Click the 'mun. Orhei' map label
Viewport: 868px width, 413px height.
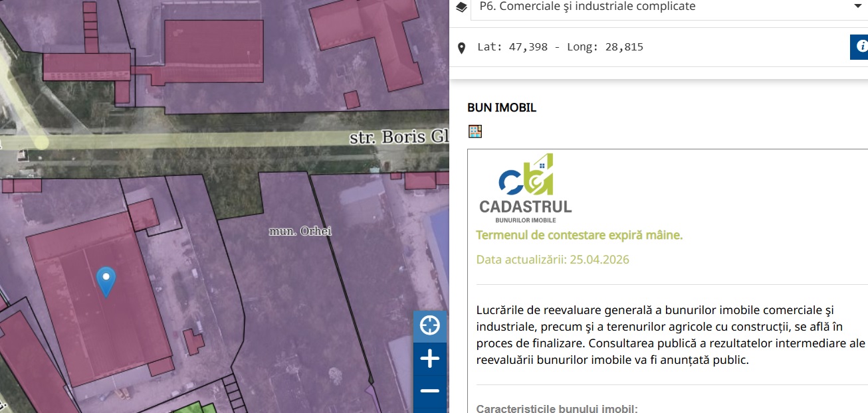300,231
